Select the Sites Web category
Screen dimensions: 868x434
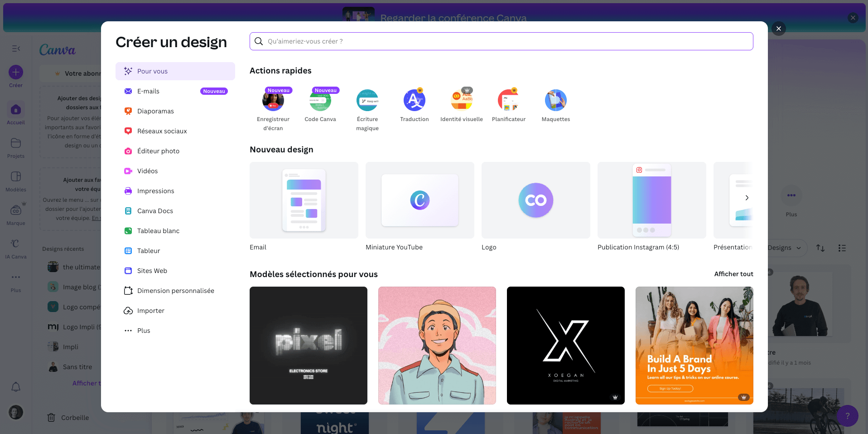[175, 271]
